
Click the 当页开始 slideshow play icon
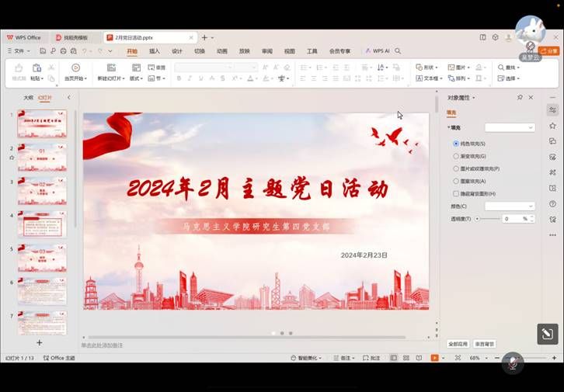(75, 68)
